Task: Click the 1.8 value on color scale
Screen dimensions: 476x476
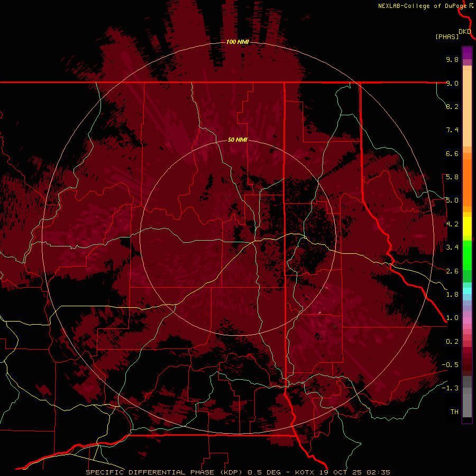Action: (x=452, y=295)
